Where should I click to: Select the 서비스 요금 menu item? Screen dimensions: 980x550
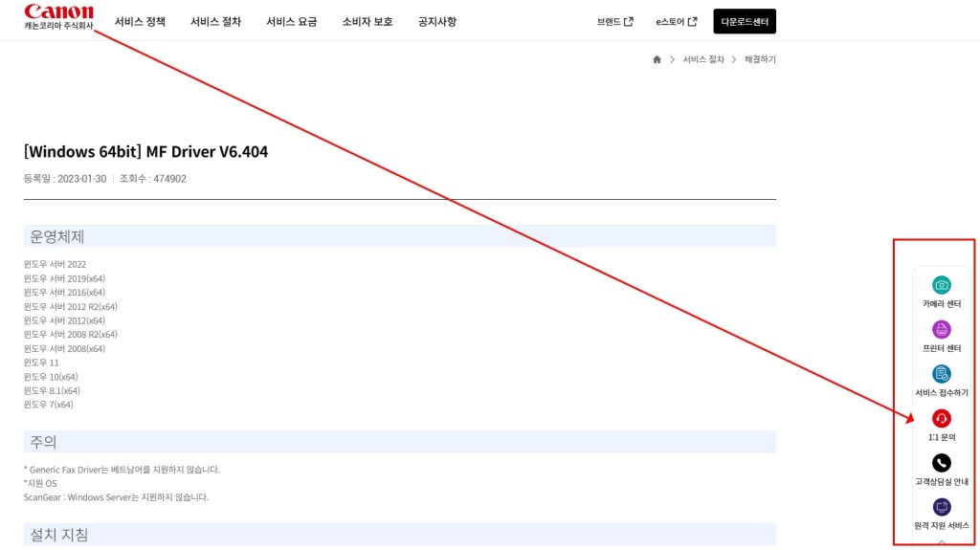coord(292,22)
